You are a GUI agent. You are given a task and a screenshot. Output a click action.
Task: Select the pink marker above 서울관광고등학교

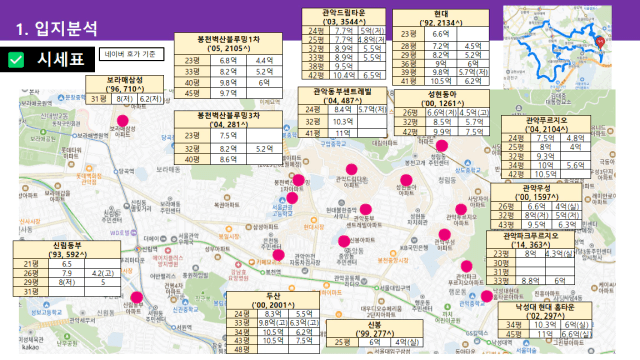pyautogui.click(x=292, y=198)
